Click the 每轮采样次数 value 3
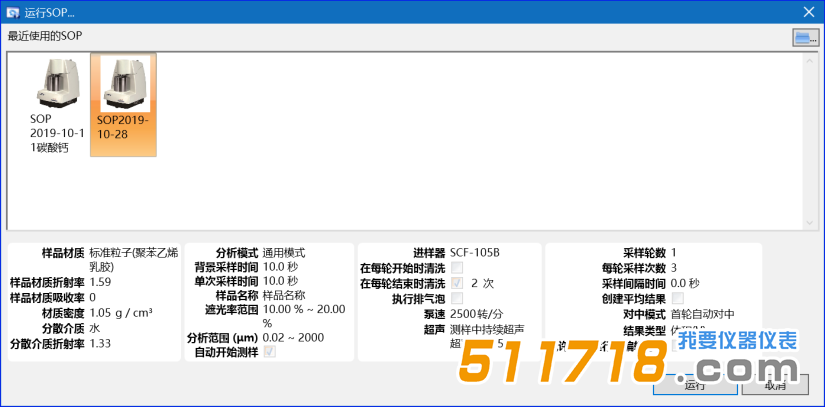 pos(674,268)
